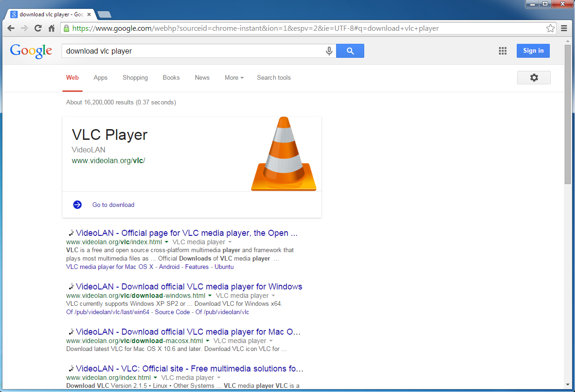Click the browser address bar URL

tap(256, 28)
